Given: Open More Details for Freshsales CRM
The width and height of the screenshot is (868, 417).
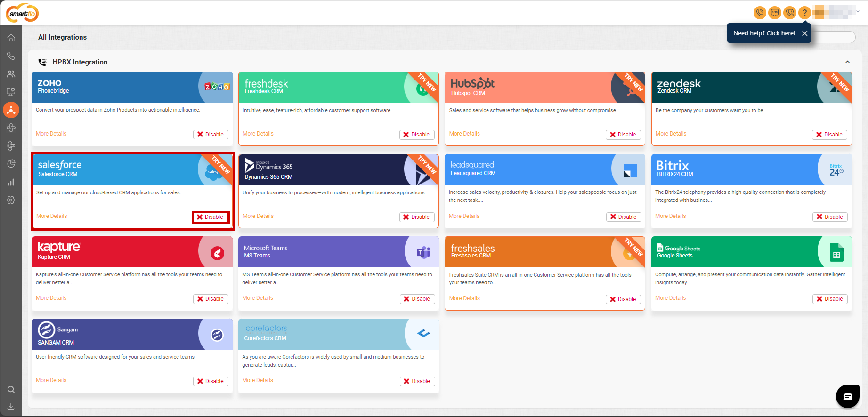Looking at the screenshot, I should 464,298.
